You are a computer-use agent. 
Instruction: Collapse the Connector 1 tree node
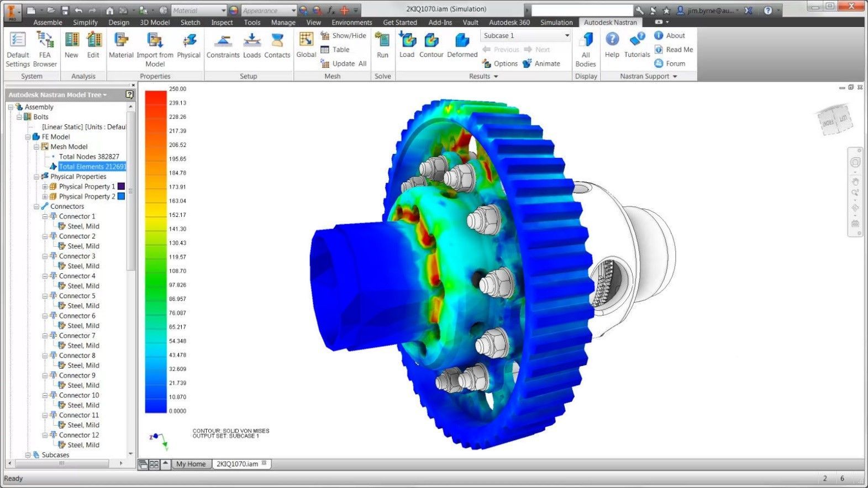coord(45,216)
